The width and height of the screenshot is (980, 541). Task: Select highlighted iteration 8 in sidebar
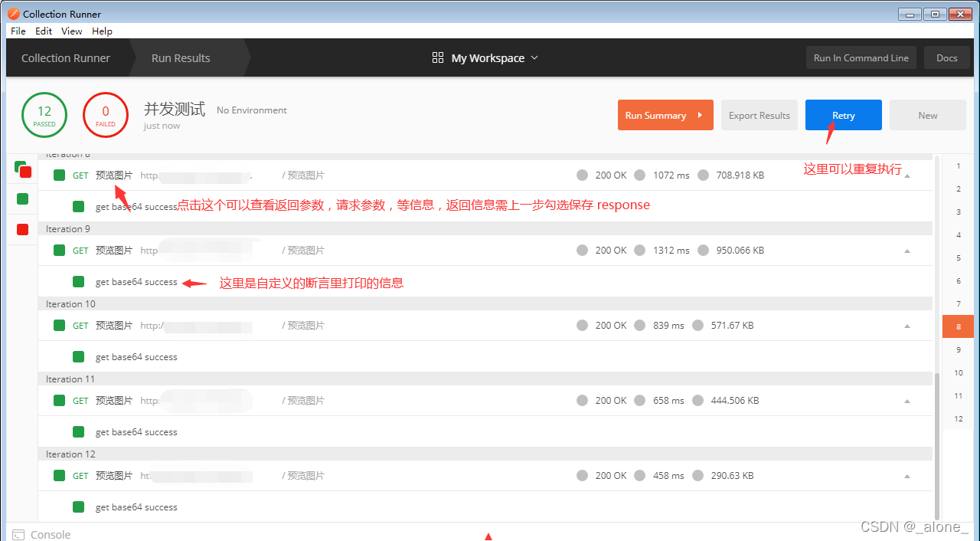tap(958, 326)
